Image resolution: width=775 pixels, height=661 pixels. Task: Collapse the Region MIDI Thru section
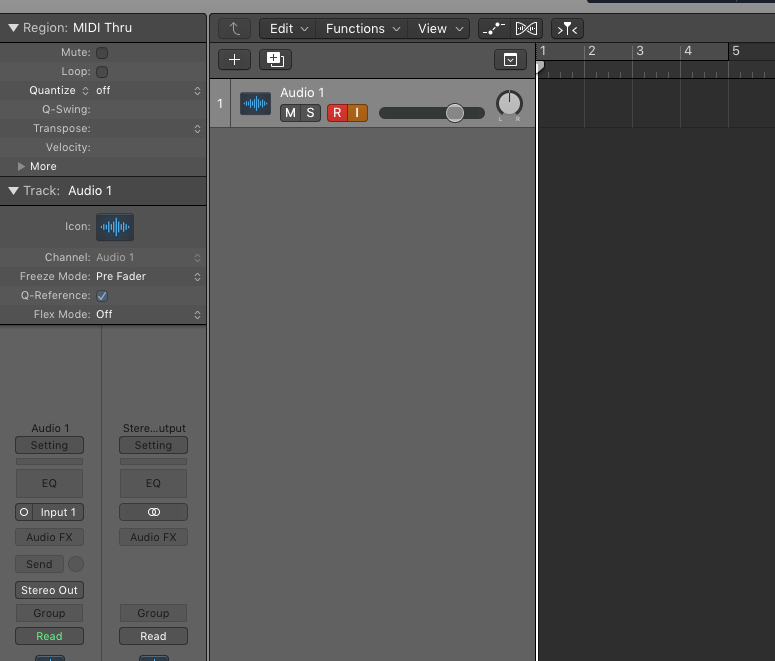point(13,28)
